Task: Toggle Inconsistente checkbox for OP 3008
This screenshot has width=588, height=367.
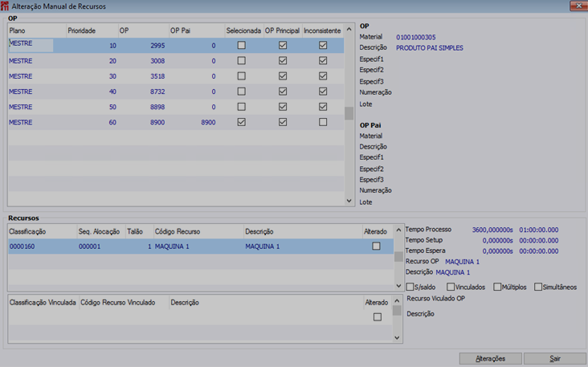Action: point(323,61)
